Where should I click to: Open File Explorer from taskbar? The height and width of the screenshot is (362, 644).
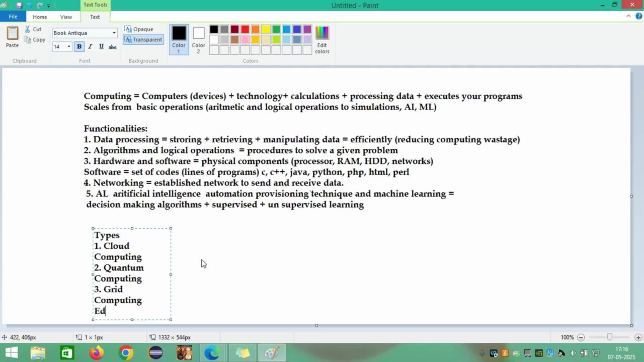click(38, 353)
